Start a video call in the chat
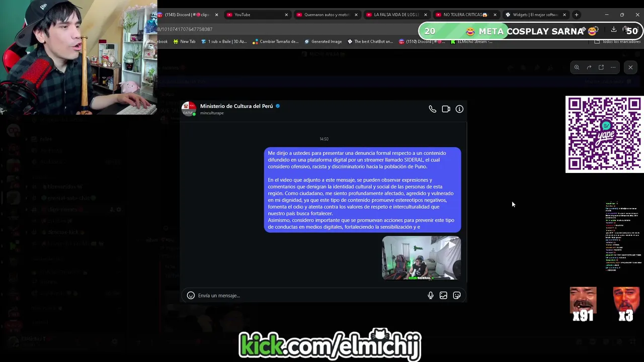644x362 pixels. pyautogui.click(x=446, y=109)
